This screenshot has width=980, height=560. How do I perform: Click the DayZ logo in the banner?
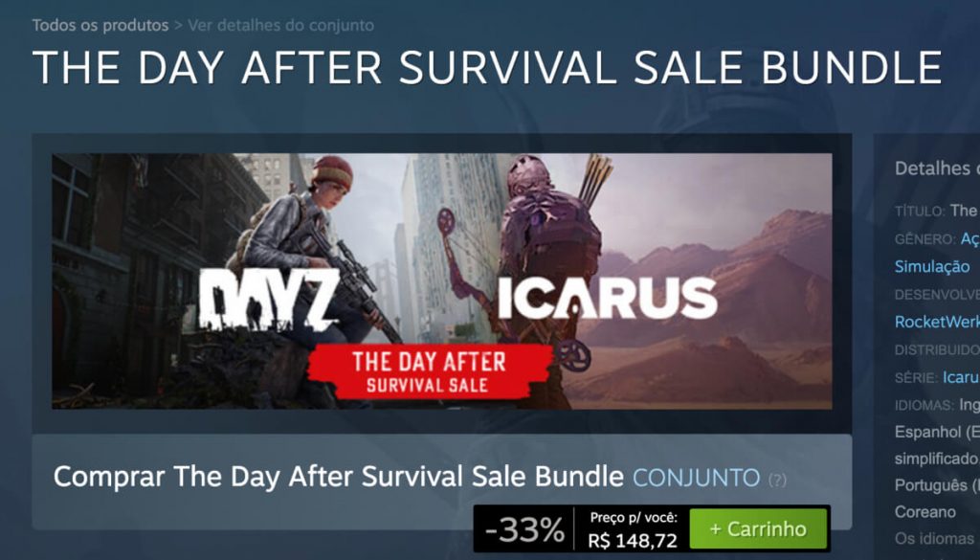pos(269,300)
